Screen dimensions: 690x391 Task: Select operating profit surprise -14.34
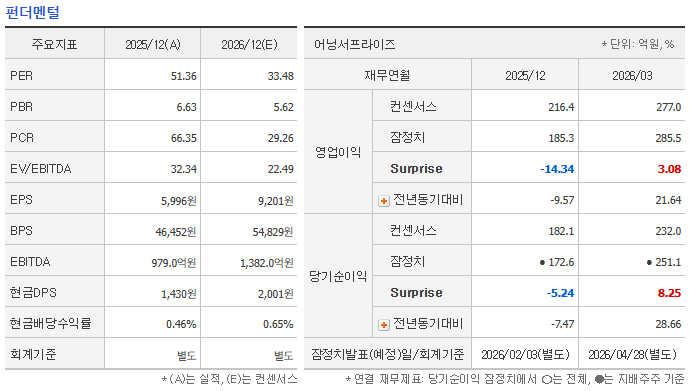pyautogui.click(x=557, y=169)
